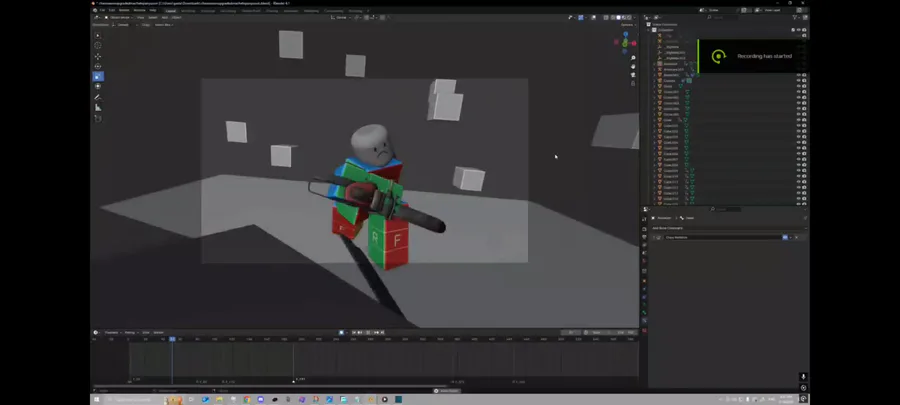Open the Marker menu in the timeline

[158, 332]
